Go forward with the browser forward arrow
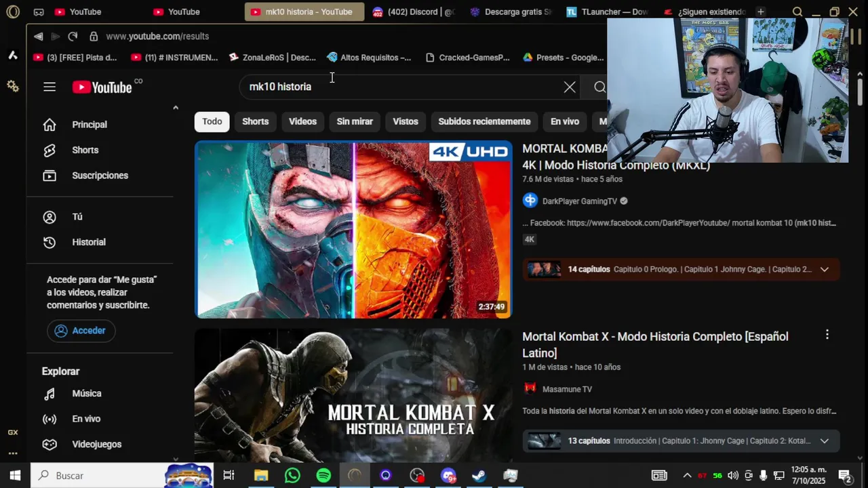This screenshot has width=868, height=488. 56,36
